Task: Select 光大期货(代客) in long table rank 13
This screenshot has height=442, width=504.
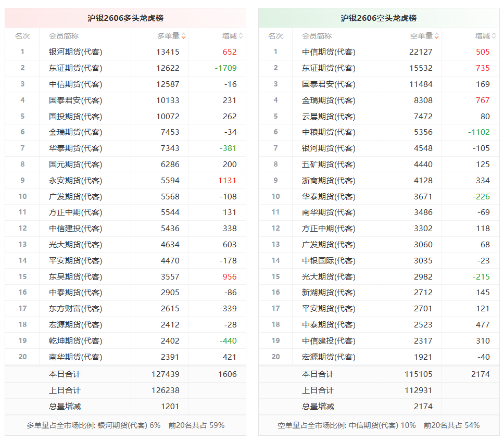Action: pyautogui.click(x=75, y=244)
